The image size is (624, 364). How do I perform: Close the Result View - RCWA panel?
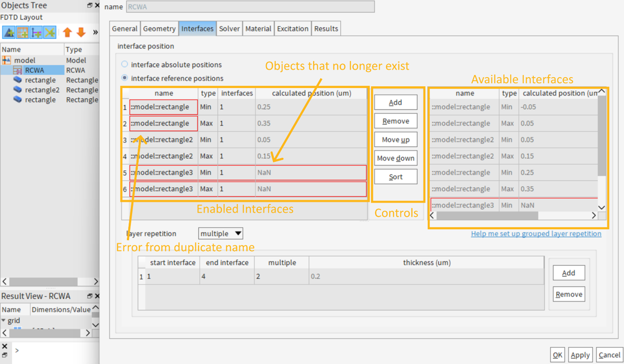click(x=96, y=296)
